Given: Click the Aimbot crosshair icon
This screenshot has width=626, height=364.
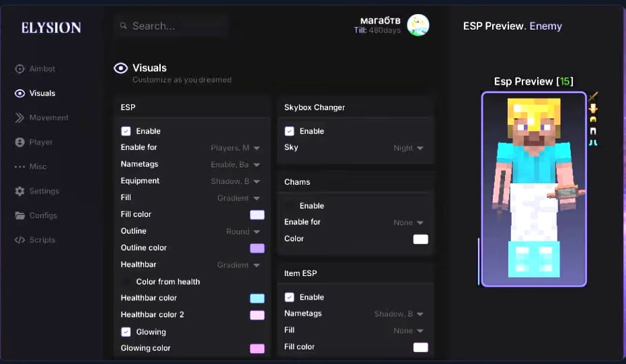Looking at the screenshot, I should tap(19, 69).
